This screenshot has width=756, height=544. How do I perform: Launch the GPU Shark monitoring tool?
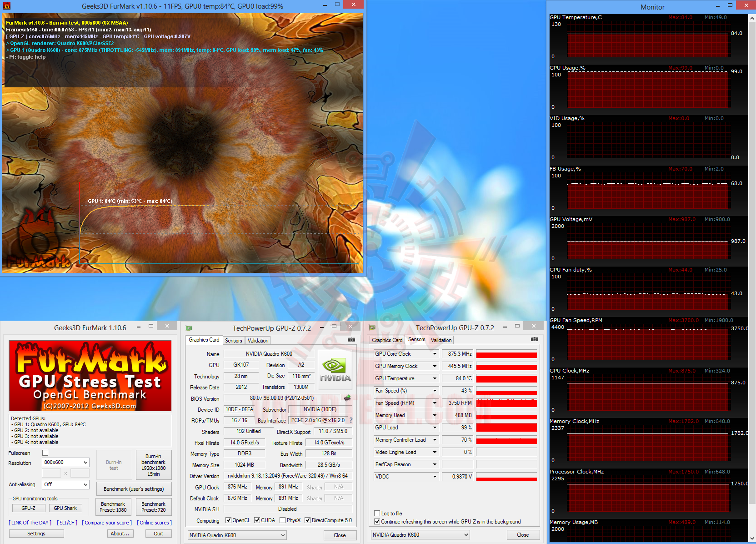click(65, 508)
